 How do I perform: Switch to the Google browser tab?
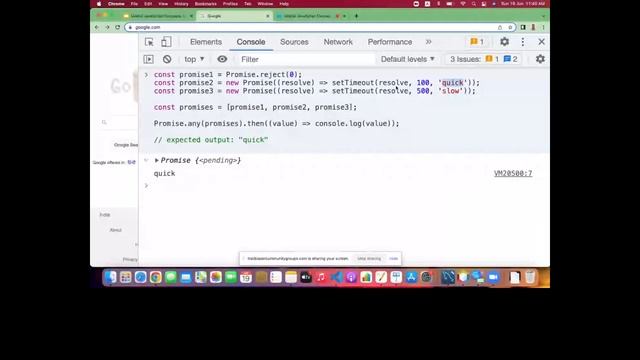point(233,16)
